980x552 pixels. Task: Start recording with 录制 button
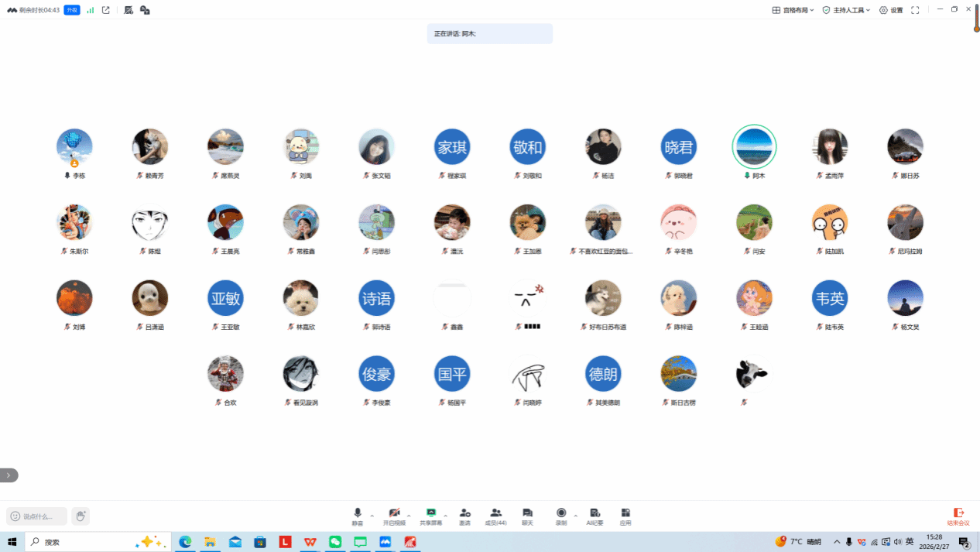[561, 514]
